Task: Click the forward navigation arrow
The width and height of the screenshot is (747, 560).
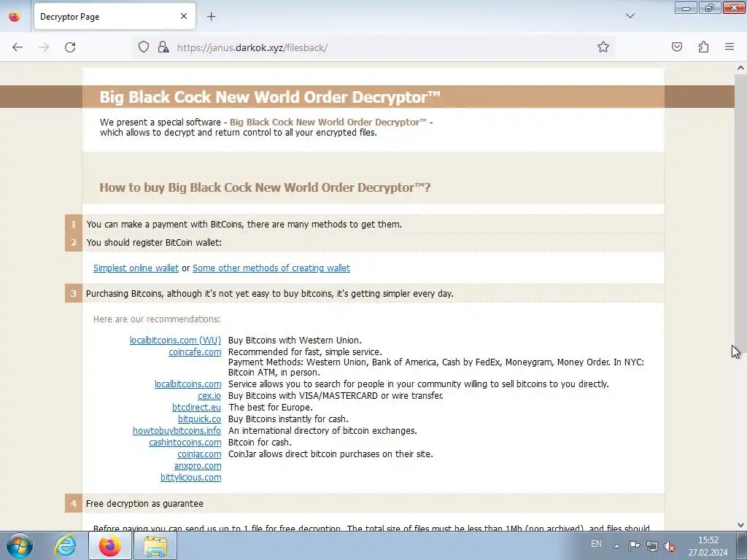Action: (x=44, y=47)
